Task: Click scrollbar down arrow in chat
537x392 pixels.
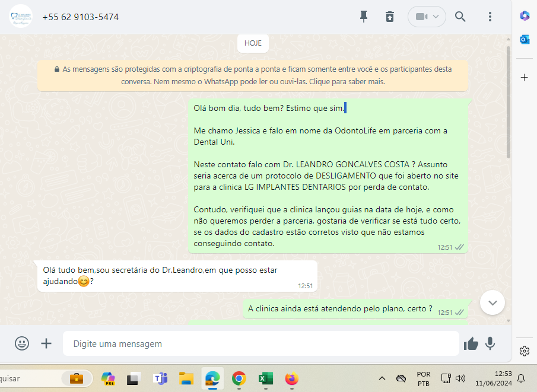Action: (509, 321)
